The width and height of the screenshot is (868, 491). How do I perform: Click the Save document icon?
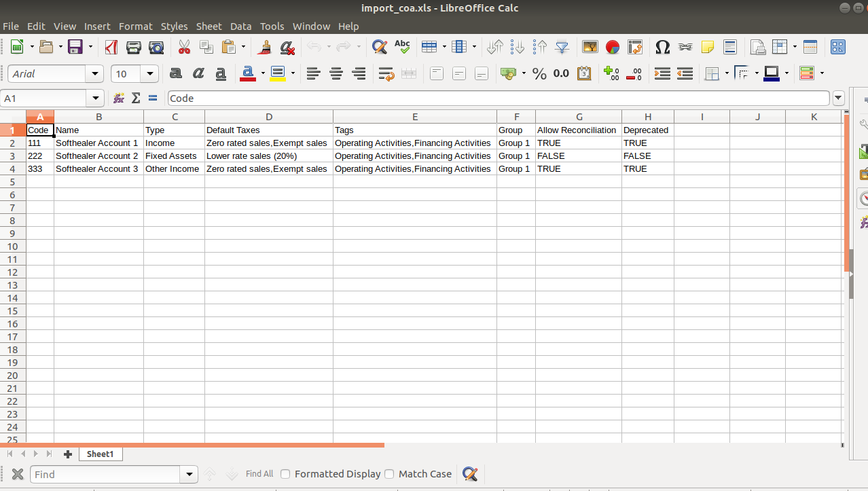75,47
